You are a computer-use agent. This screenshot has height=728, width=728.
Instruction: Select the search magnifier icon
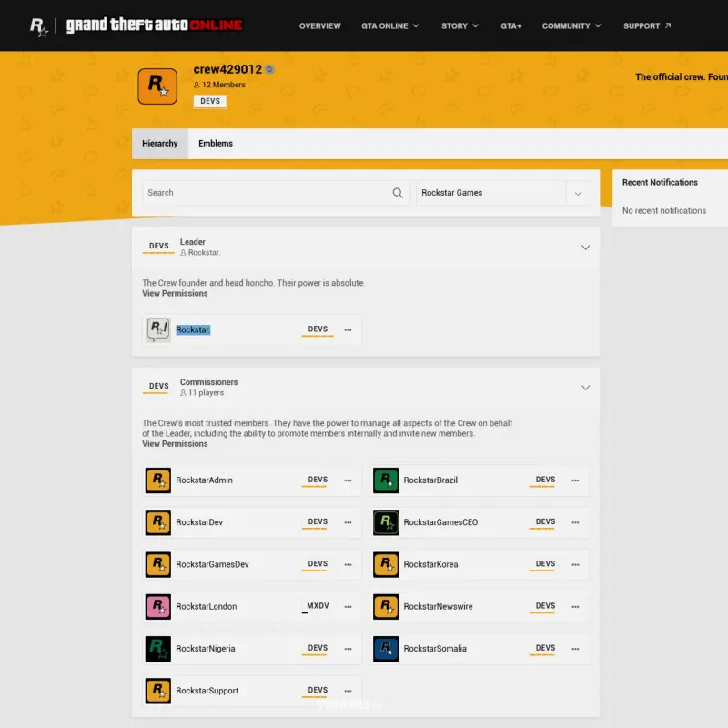click(398, 193)
